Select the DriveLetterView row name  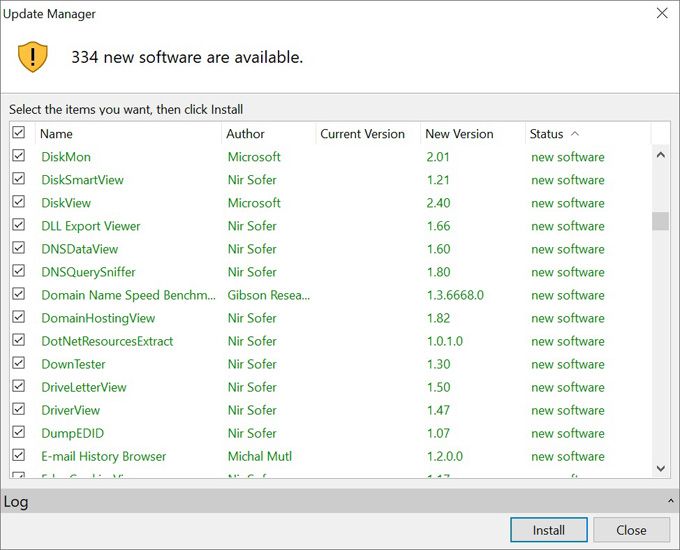tap(84, 387)
